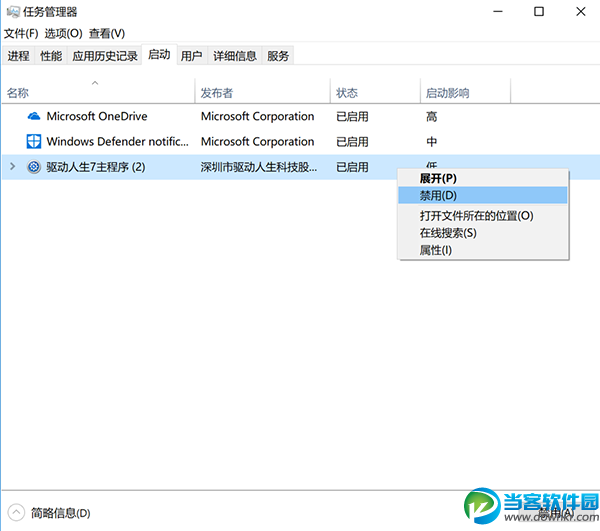Switch to the 应用历史记录 tab
Viewport: 600px width, 531px height.
[105, 56]
